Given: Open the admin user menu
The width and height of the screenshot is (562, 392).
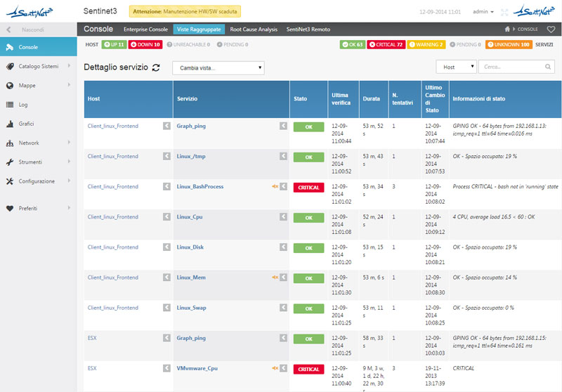Looking at the screenshot, I should (483, 12).
